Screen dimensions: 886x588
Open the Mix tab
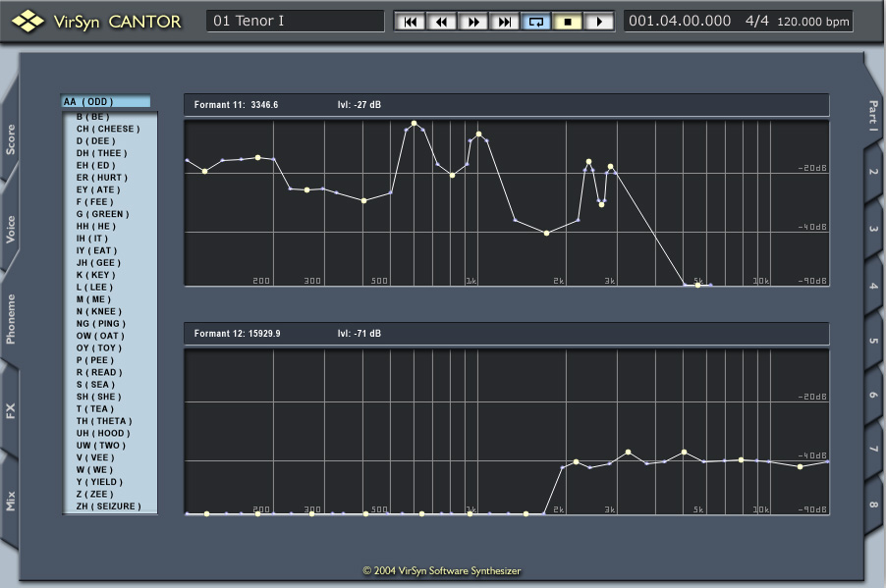click(10, 501)
